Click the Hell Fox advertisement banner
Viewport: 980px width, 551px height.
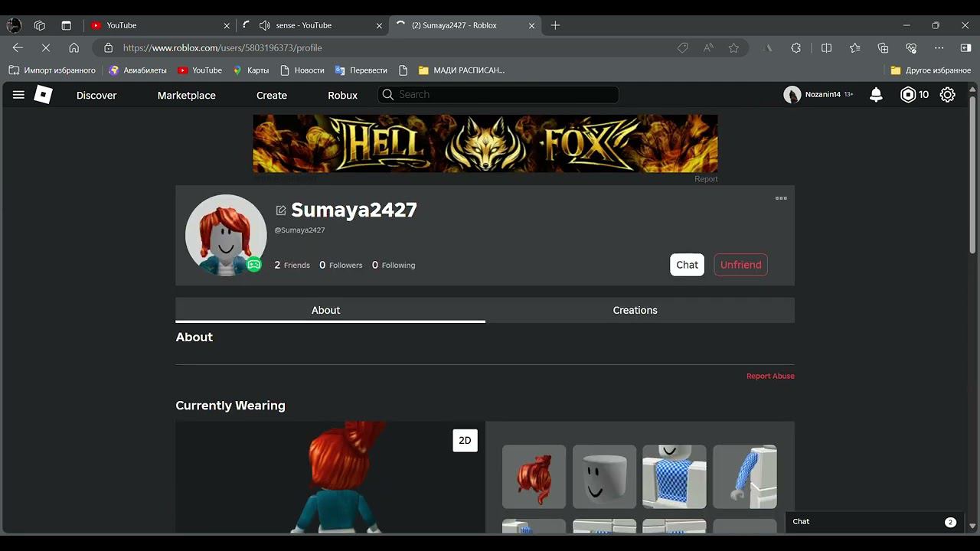click(x=485, y=143)
